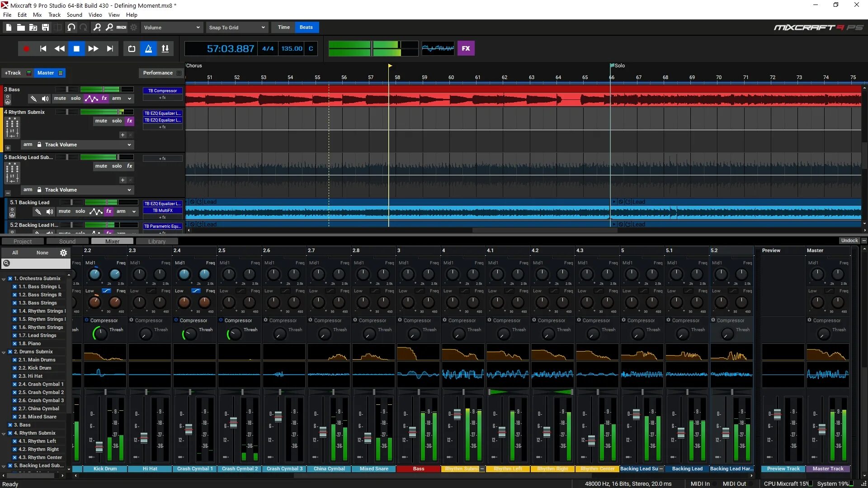Click the Solo marker on timeline at bar 66
The image size is (868, 488).
[612, 65]
